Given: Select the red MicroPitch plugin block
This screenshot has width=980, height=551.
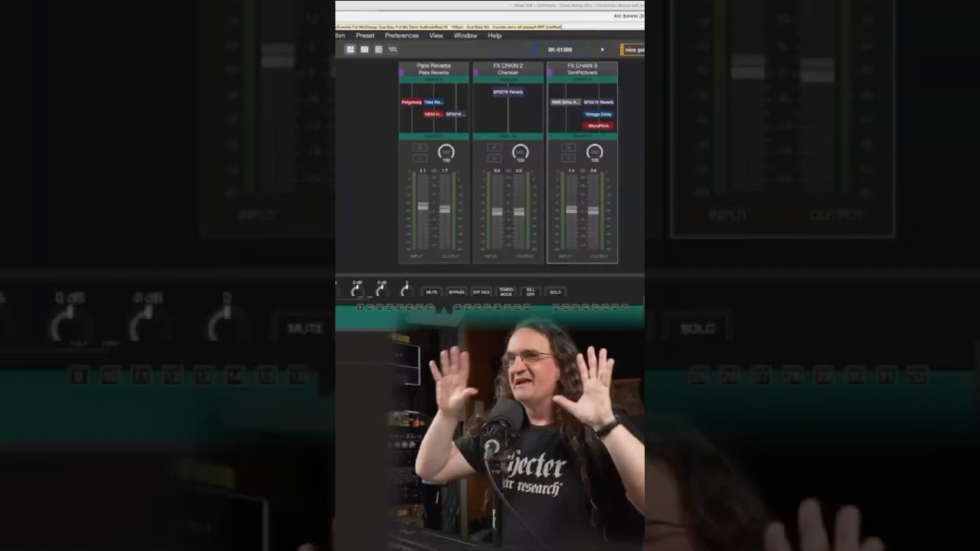Looking at the screenshot, I should coord(599,126).
